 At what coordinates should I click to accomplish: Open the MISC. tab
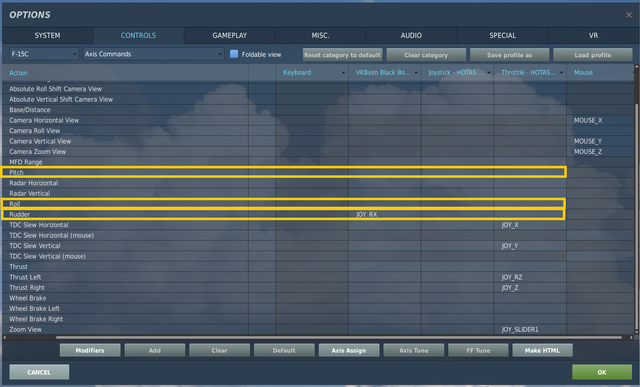click(x=320, y=36)
